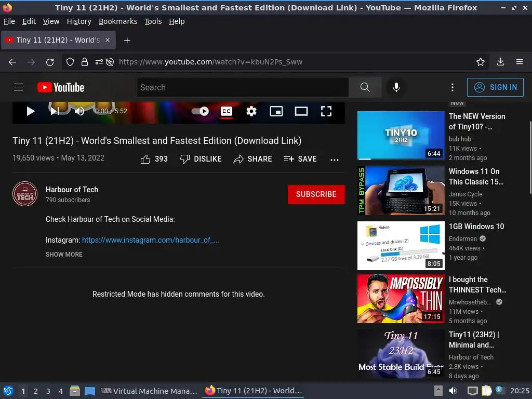Open the Help menu
Screen dimensions: 532x399
[x=177, y=21]
